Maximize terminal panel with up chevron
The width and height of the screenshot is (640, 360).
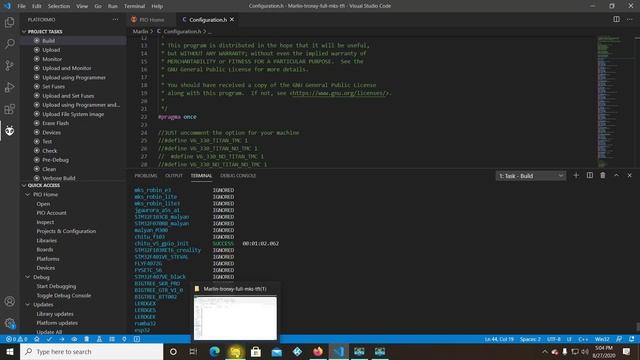point(616,176)
